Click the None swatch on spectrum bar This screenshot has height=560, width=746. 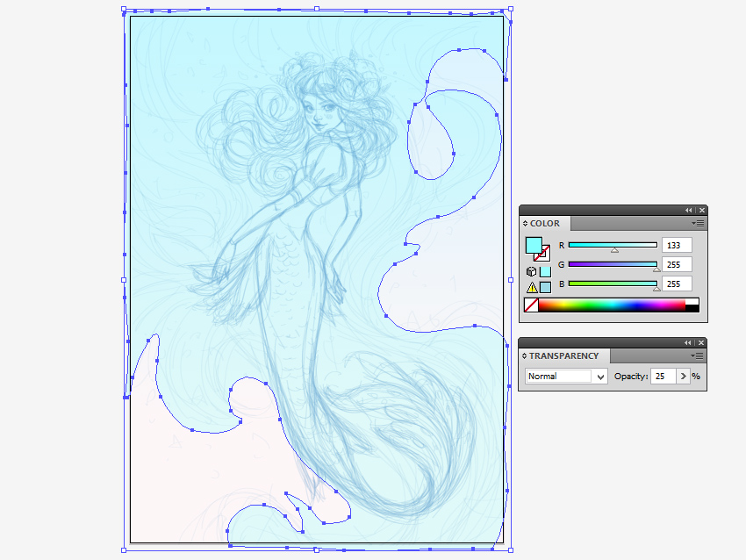(x=531, y=305)
